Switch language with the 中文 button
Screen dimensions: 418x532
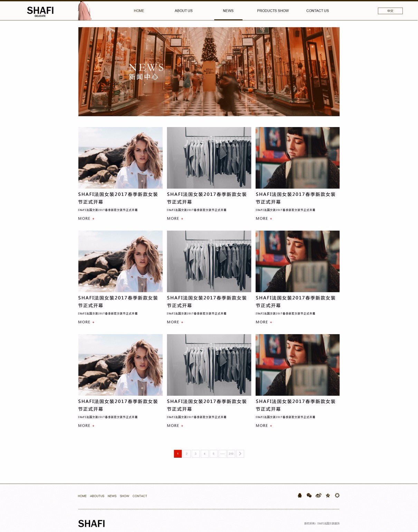pos(390,11)
